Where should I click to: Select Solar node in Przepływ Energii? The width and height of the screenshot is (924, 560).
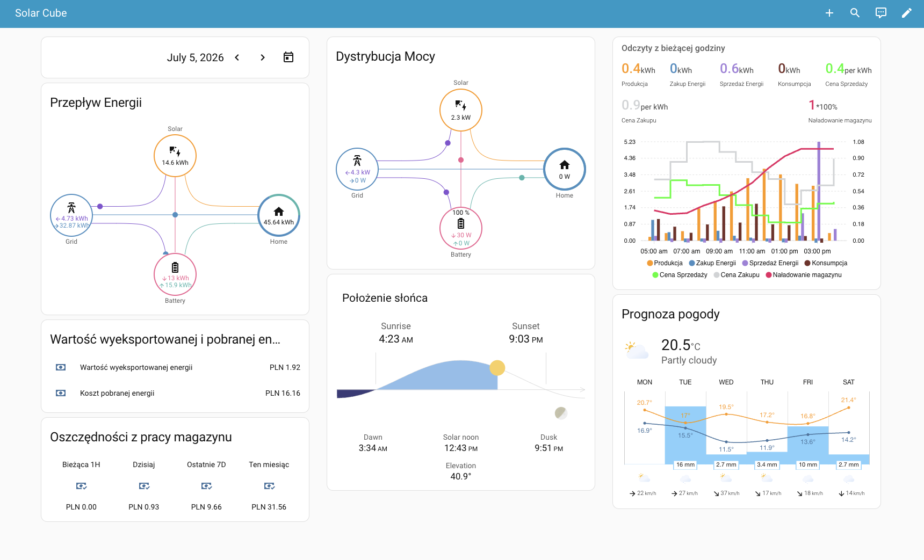pos(175,156)
